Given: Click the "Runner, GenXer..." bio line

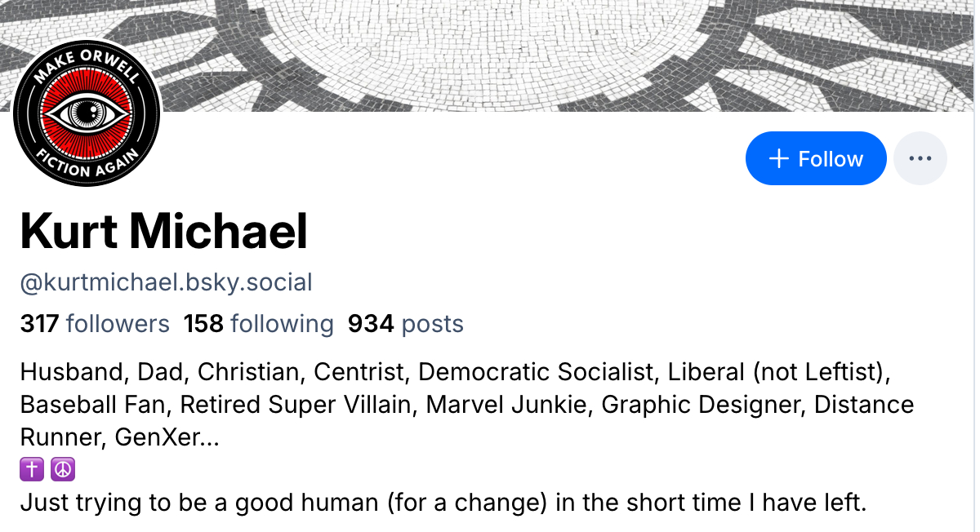Looking at the screenshot, I should tap(119, 437).
